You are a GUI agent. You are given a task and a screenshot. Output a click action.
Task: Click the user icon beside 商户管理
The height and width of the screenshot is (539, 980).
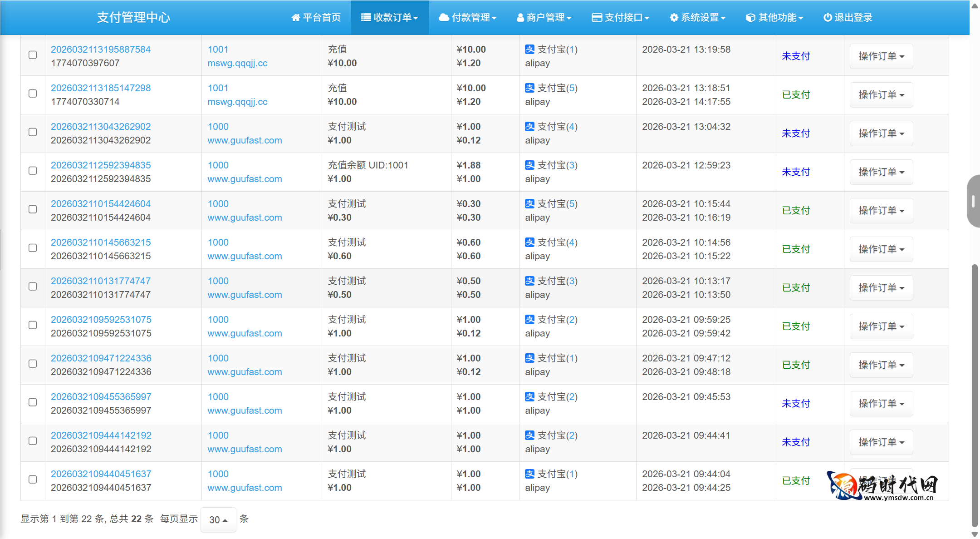pyautogui.click(x=520, y=18)
